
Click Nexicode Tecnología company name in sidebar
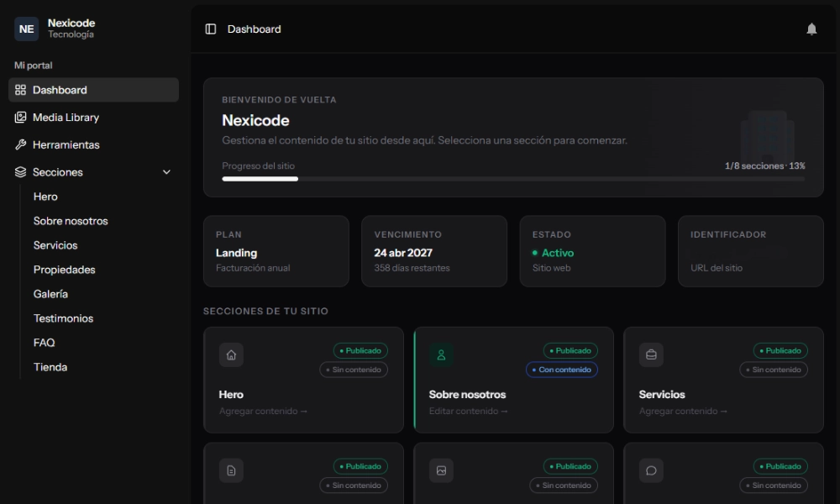(x=71, y=29)
